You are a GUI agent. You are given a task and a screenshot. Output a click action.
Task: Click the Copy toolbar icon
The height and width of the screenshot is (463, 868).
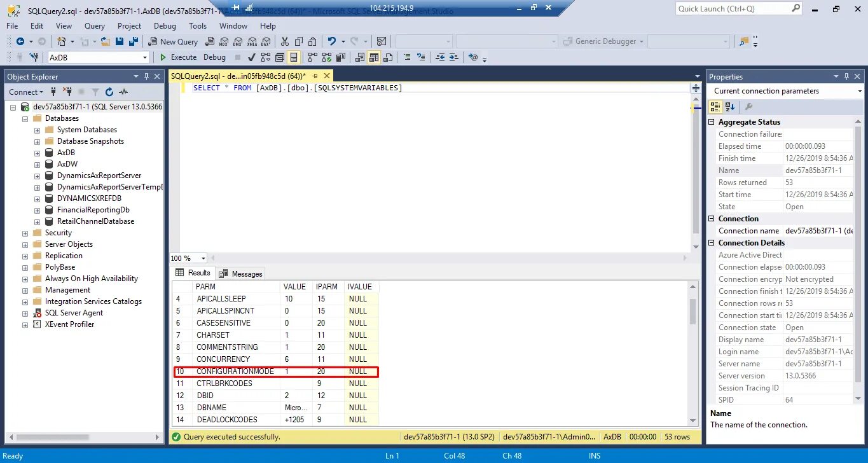pos(299,41)
